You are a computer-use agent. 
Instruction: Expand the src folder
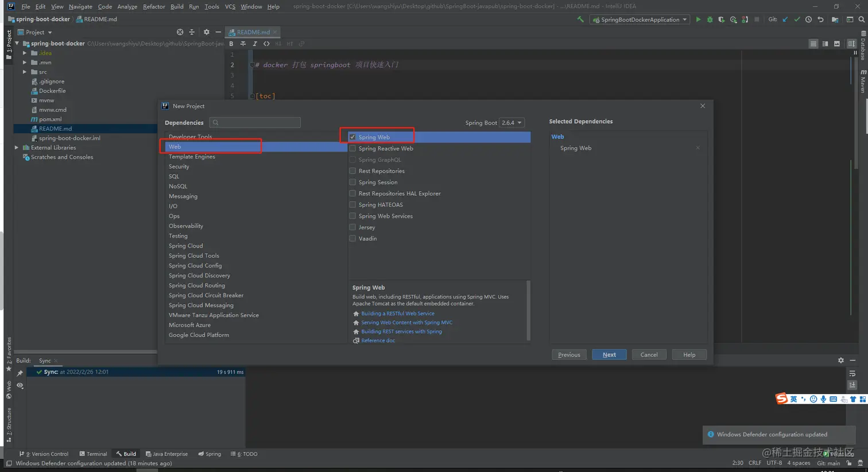pyautogui.click(x=25, y=72)
